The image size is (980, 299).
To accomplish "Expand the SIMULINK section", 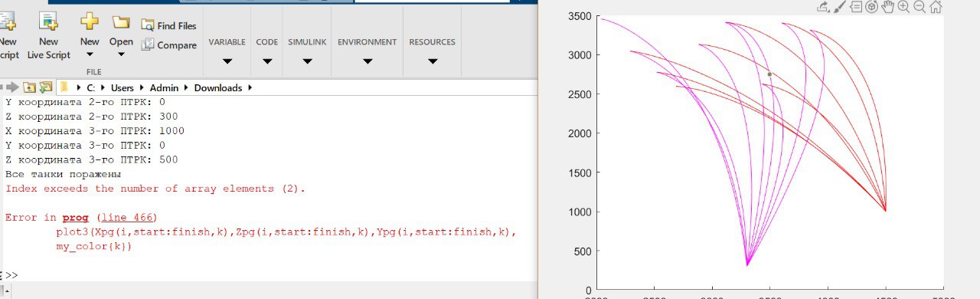I will pos(306,61).
